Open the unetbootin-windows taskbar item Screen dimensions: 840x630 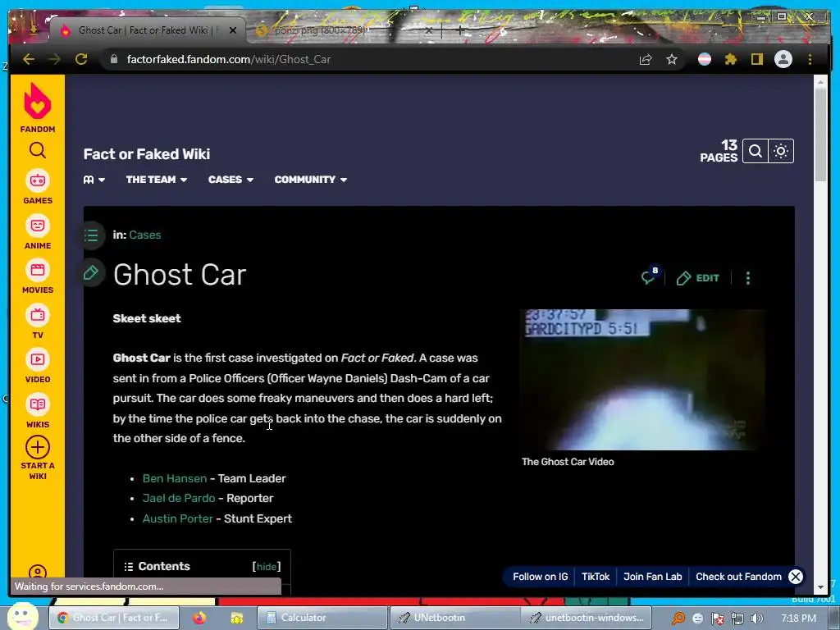[x=587, y=619]
